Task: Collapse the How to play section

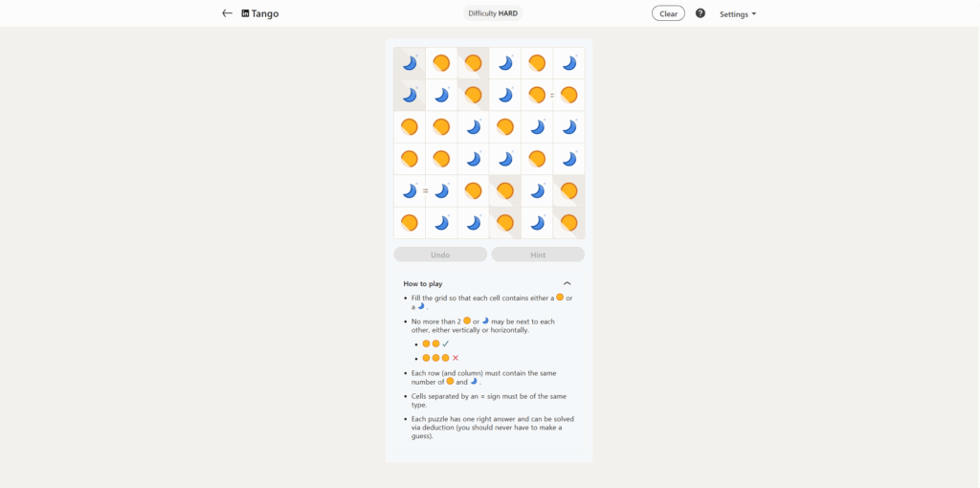Action: click(x=568, y=283)
